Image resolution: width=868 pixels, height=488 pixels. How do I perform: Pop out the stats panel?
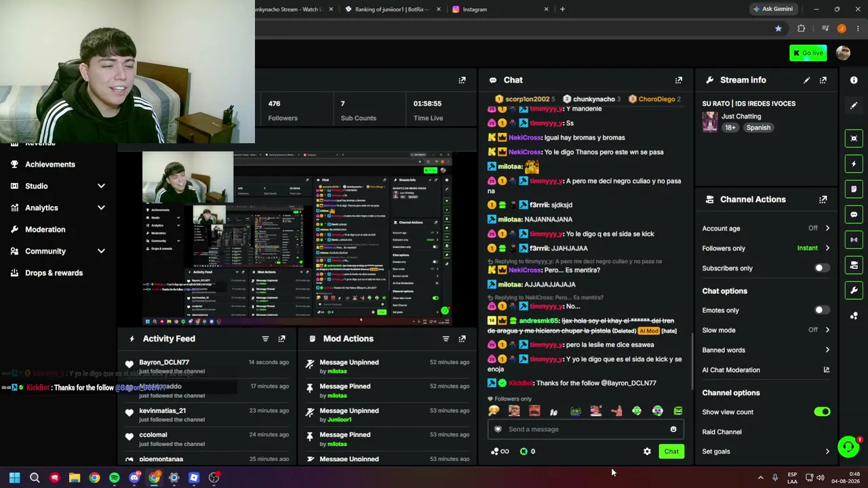pos(462,80)
